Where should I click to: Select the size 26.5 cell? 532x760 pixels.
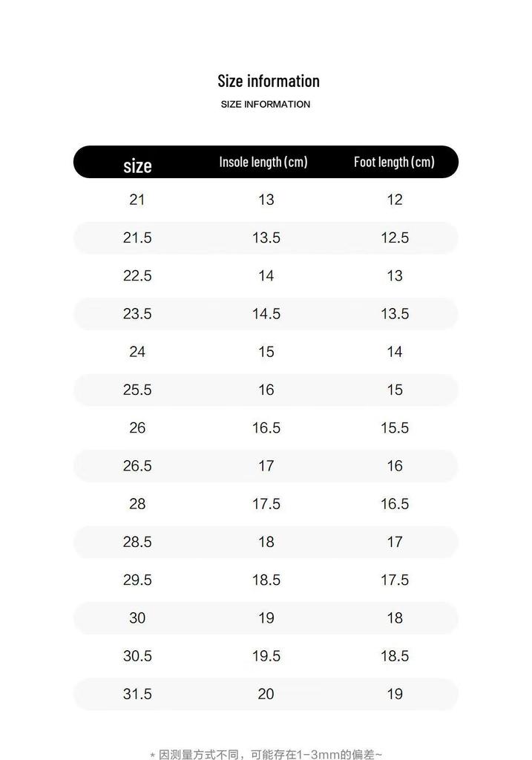[137, 466]
